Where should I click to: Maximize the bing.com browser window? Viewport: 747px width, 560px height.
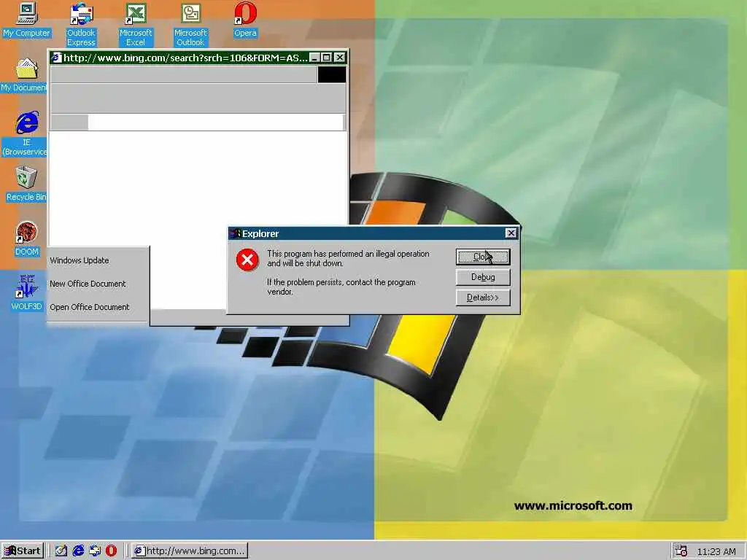326,58
